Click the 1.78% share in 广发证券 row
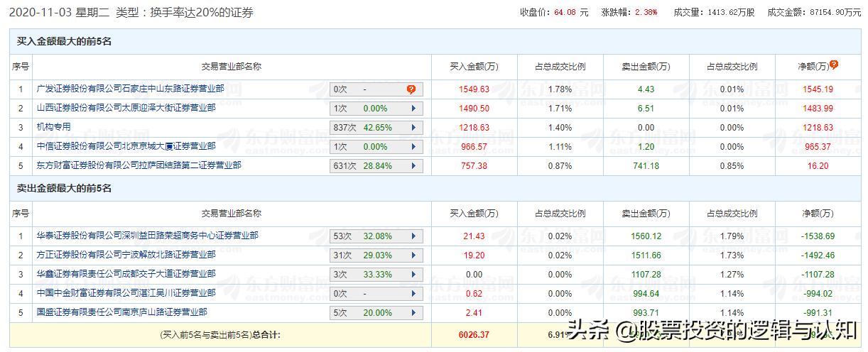This screenshot has height=352, width=868. 560,89
